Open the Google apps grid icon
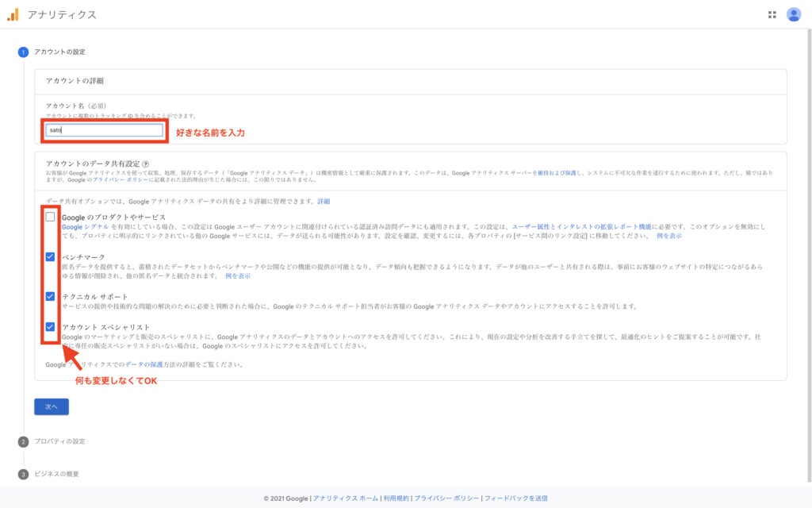Viewport: 812px width, 508px height. pyautogui.click(x=772, y=14)
